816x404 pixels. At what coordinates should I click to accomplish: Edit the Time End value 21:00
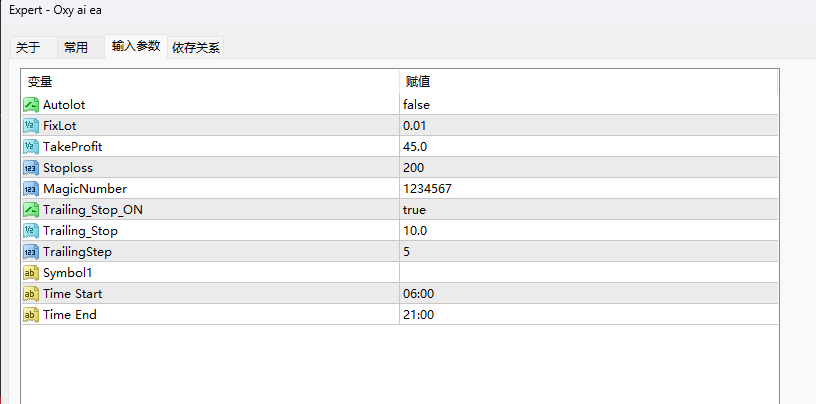tap(418, 315)
